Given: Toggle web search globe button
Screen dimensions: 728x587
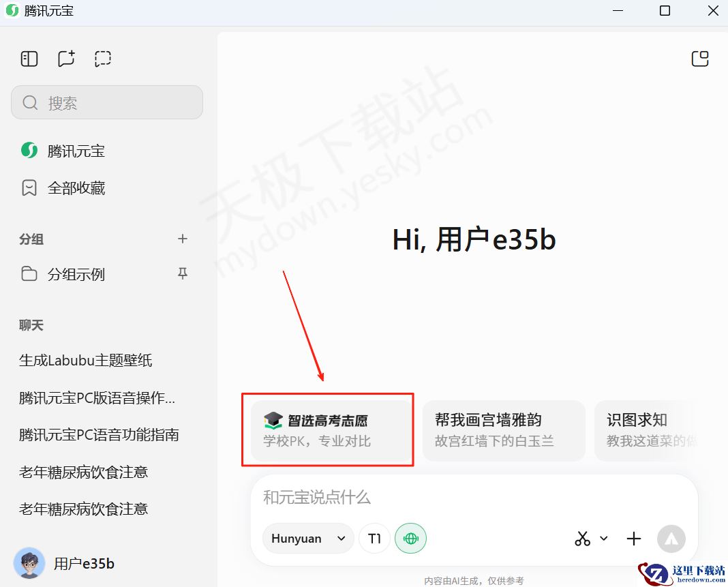Looking at the screenshot, I should click(x=410, y=538).
